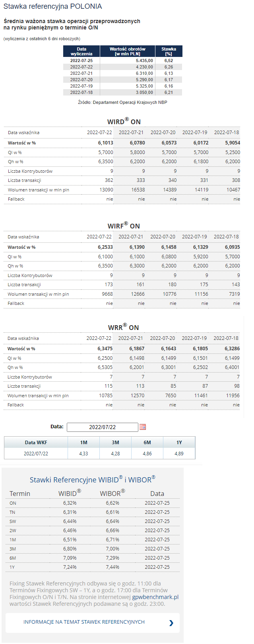Click the 'Data wyliczenia' column header
The image size is (254, 644).
(x=81, y=51)
